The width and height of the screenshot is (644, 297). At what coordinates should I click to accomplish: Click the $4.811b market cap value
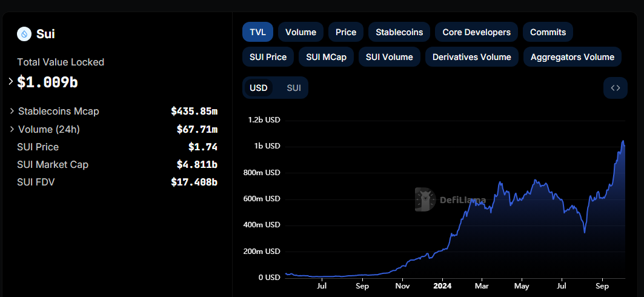point(197,165)
